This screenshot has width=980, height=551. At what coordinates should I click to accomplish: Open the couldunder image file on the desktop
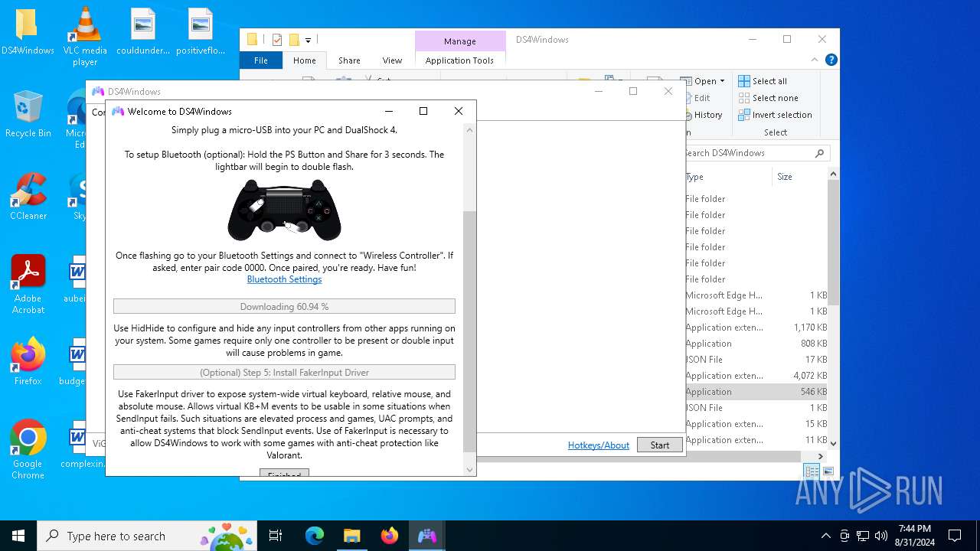click(142, 32)
